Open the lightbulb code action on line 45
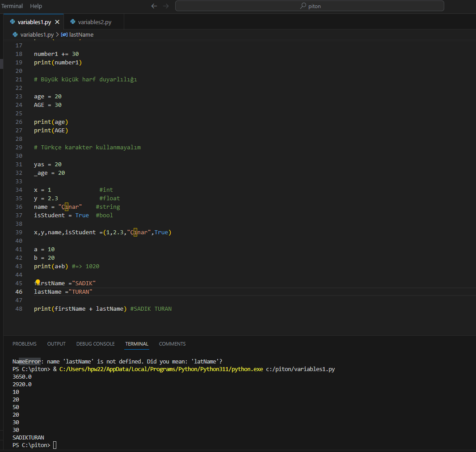The image size is (476, 452). [x=38, y=282]
